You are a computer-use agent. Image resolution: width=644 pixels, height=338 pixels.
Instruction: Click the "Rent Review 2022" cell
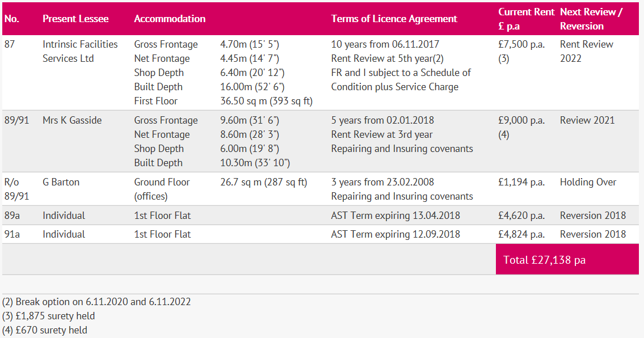[x=586, y=51]
